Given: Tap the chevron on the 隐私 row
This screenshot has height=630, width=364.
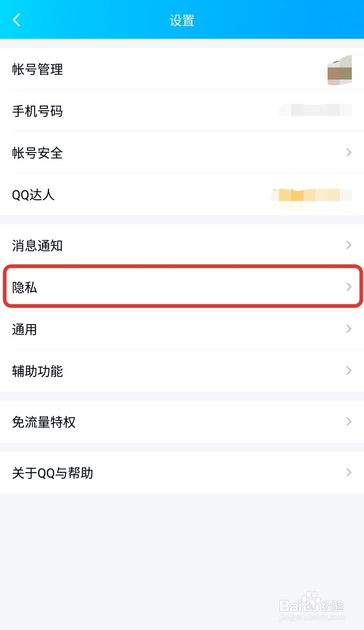Looking at the screenshot, I should 349,287.
